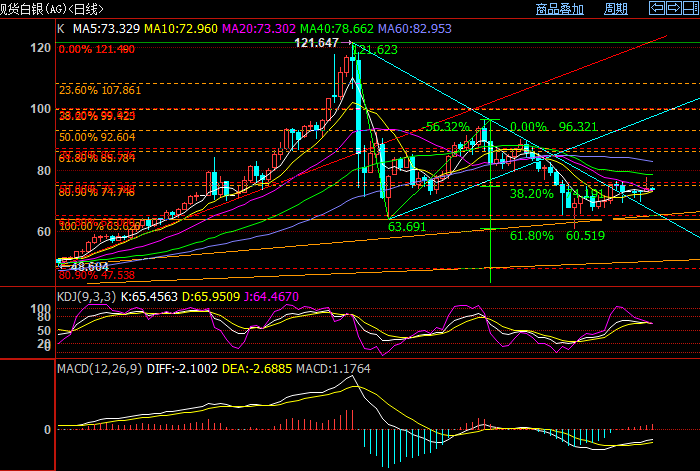This screenshot has width=700, height=471.
Task: Click the right arrow navigation icon
Action: coord(673,9)
